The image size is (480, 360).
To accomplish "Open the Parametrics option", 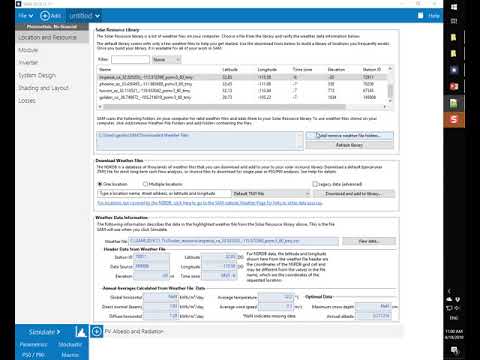I will click(x=33, y=345).
